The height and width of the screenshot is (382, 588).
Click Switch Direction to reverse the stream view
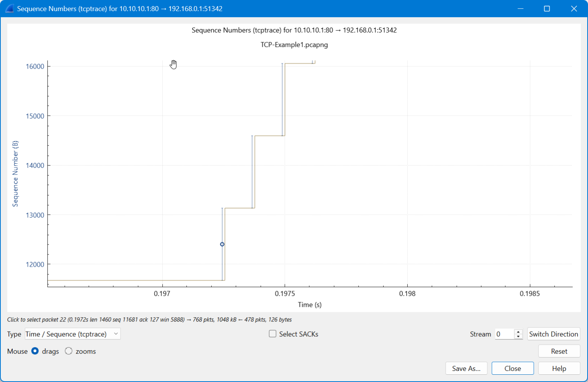[x=554, y=334]
